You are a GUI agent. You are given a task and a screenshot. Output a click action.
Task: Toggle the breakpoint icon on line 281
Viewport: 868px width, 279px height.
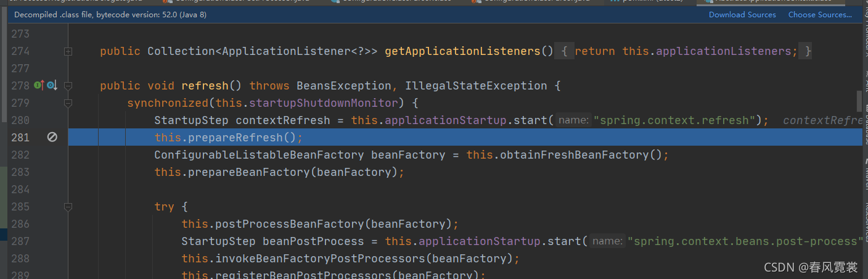[52, 137]
